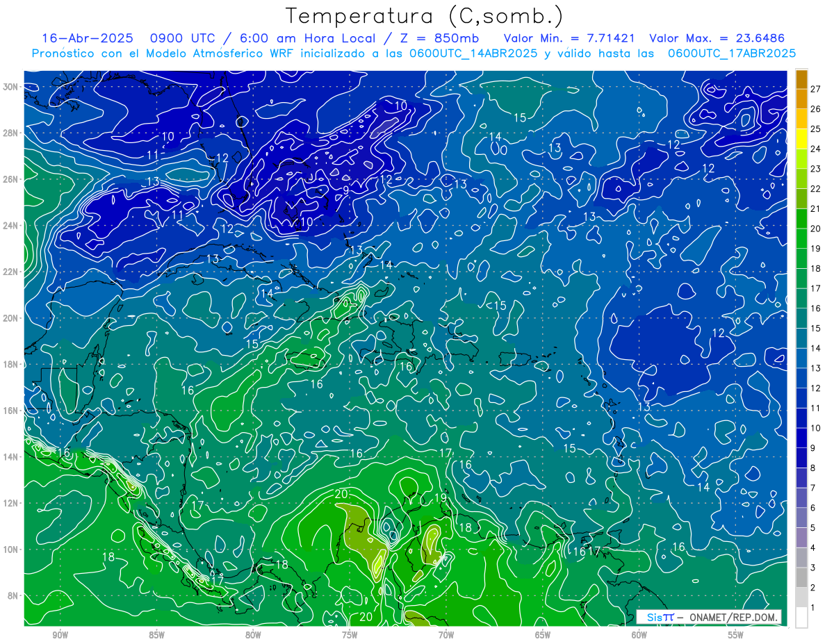Click legend value 7
The height and width of the screenshot is (644, 834).
click(x=813, y=488)
